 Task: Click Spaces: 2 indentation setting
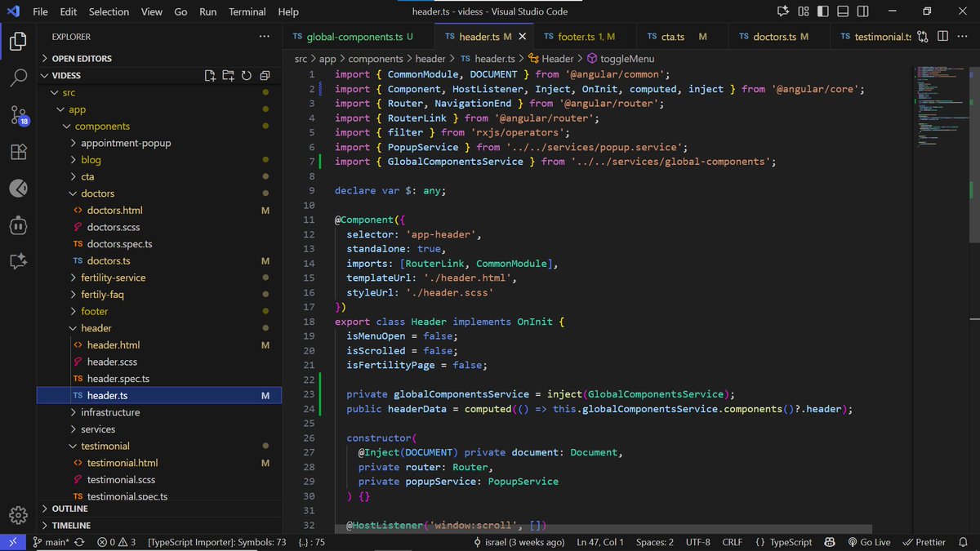[655, 542]
